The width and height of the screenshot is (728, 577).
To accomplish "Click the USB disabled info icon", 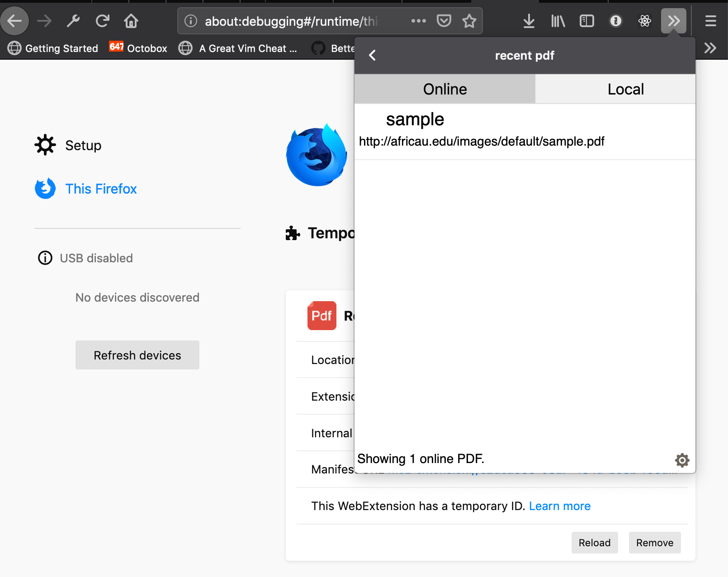I will (x=45, y=258).
